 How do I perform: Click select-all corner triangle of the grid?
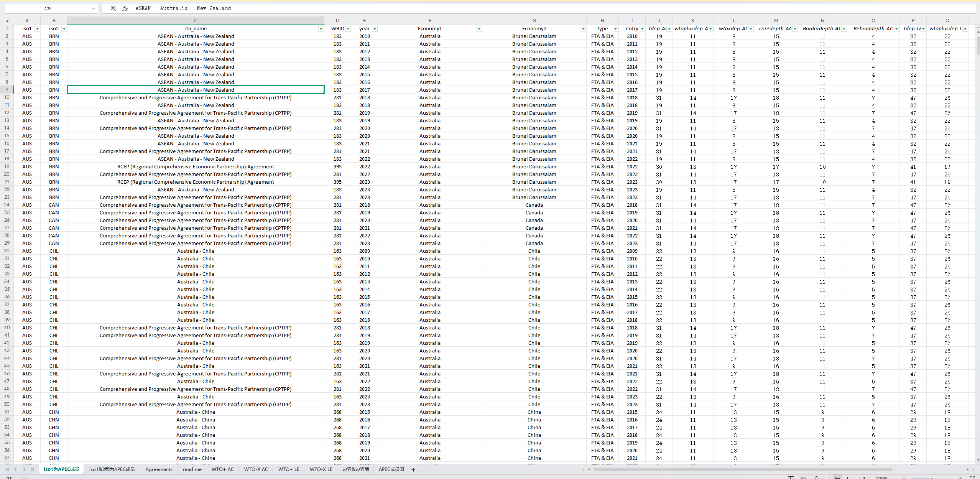(7, 21)
